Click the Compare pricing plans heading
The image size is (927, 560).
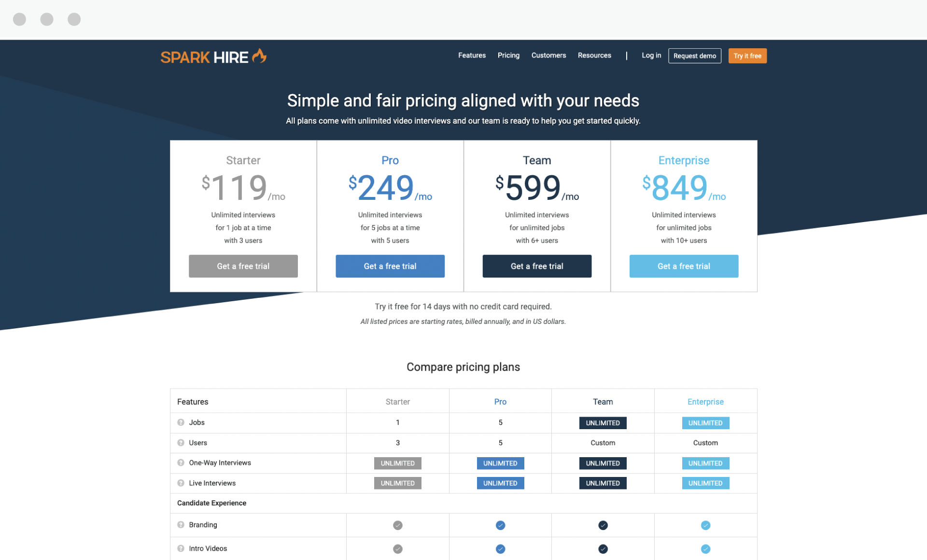pyautogui.click(x=463, y=367)
